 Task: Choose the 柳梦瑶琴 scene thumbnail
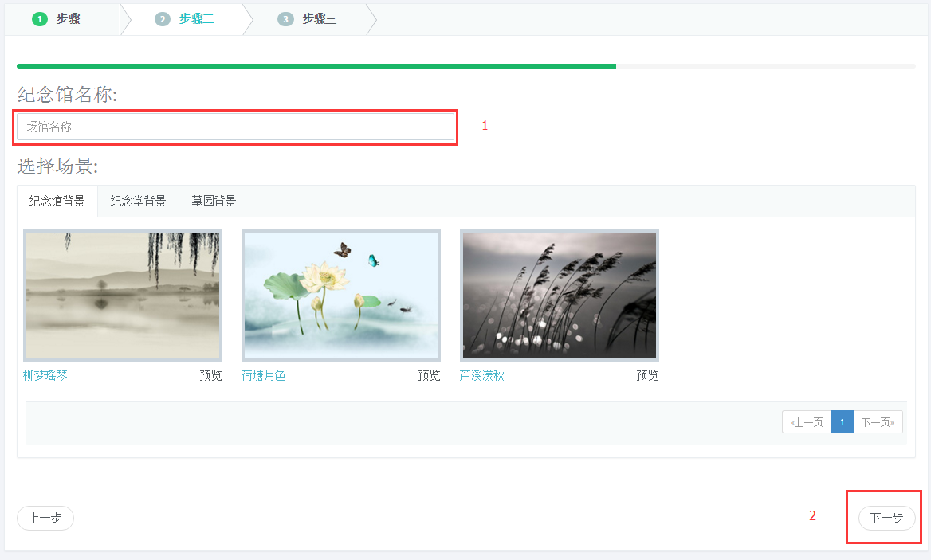(x=123, y=296)
